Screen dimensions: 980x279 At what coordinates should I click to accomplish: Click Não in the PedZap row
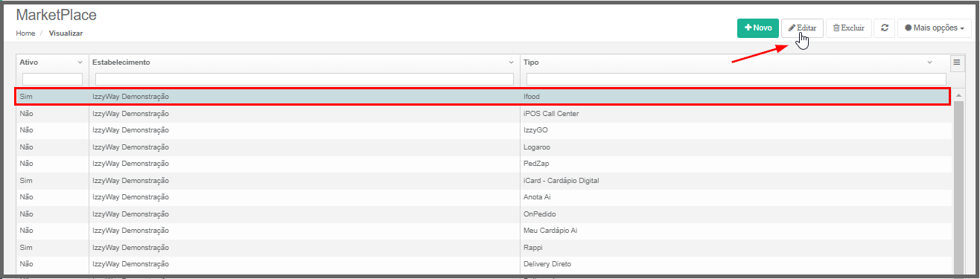27,164
